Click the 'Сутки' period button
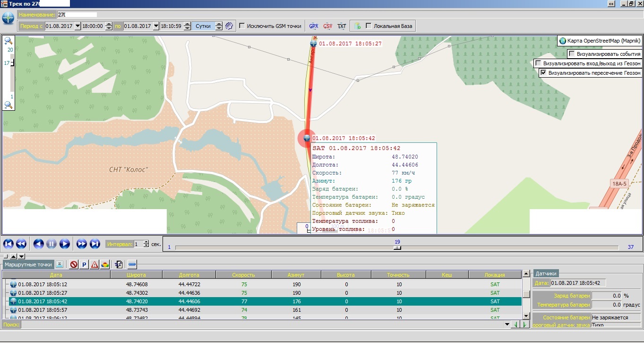Viewport: 644px width, 343px height. [203, 26]
